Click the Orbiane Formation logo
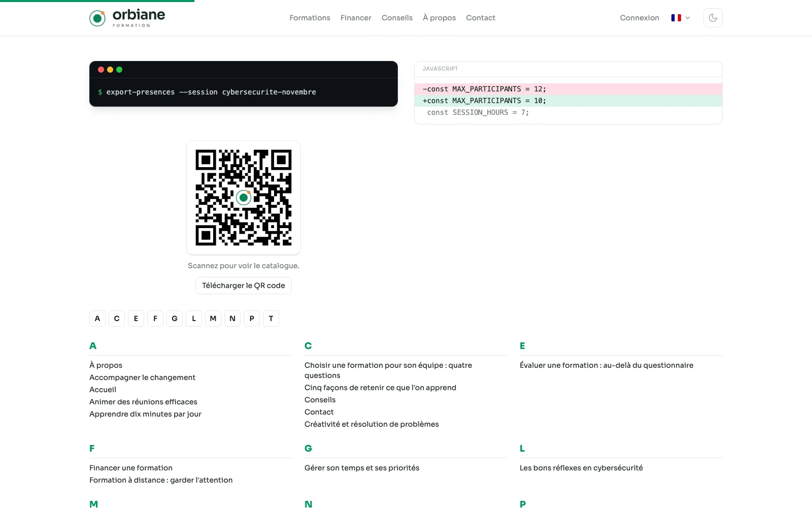 pos(127,18)
